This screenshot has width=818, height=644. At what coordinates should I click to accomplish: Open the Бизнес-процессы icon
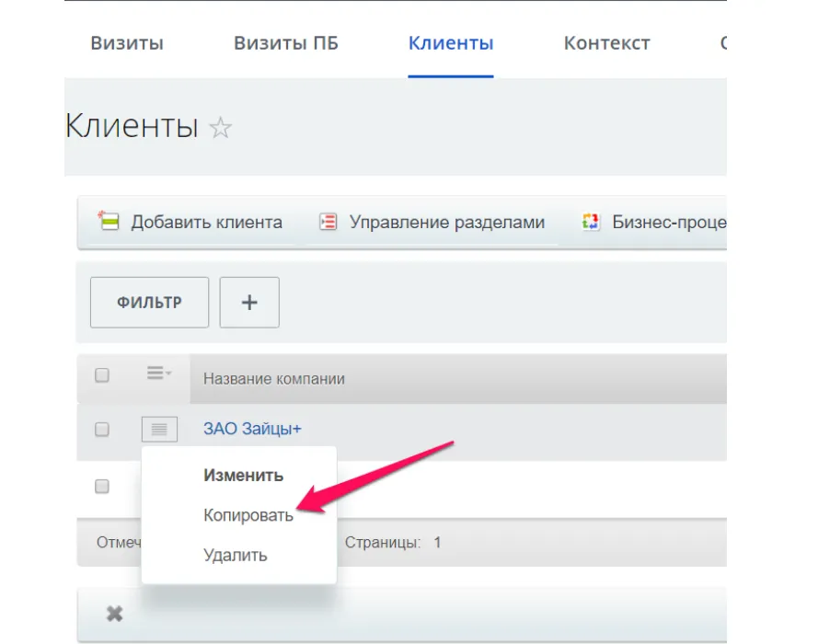(589, 221)
